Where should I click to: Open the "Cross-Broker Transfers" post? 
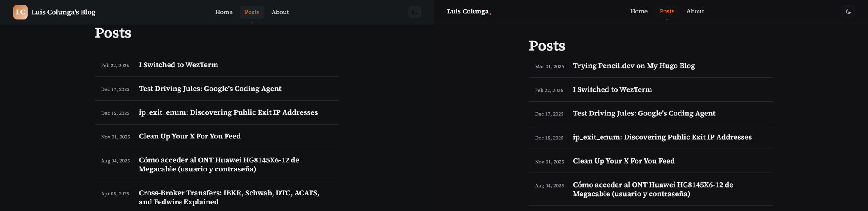229,197
